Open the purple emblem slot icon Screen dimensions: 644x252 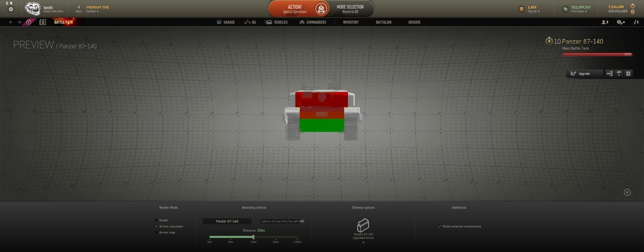click(30, 22)
